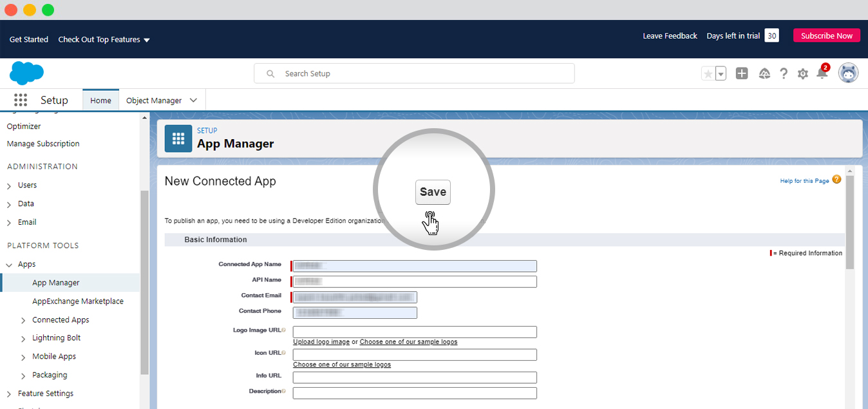This screenshot has width=868, height=409.
Task: Open AppExchange Marketplace in sidebar
Action: [78, 301]
